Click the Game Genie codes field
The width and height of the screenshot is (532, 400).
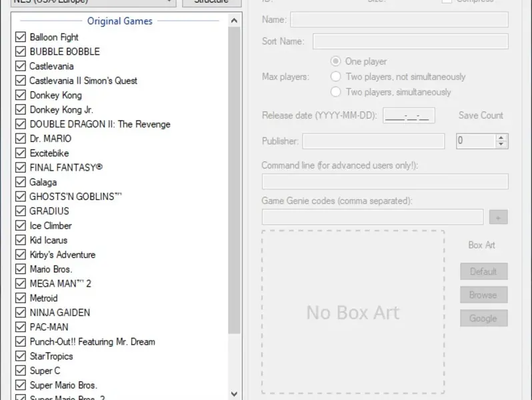[x=373, y=217]
